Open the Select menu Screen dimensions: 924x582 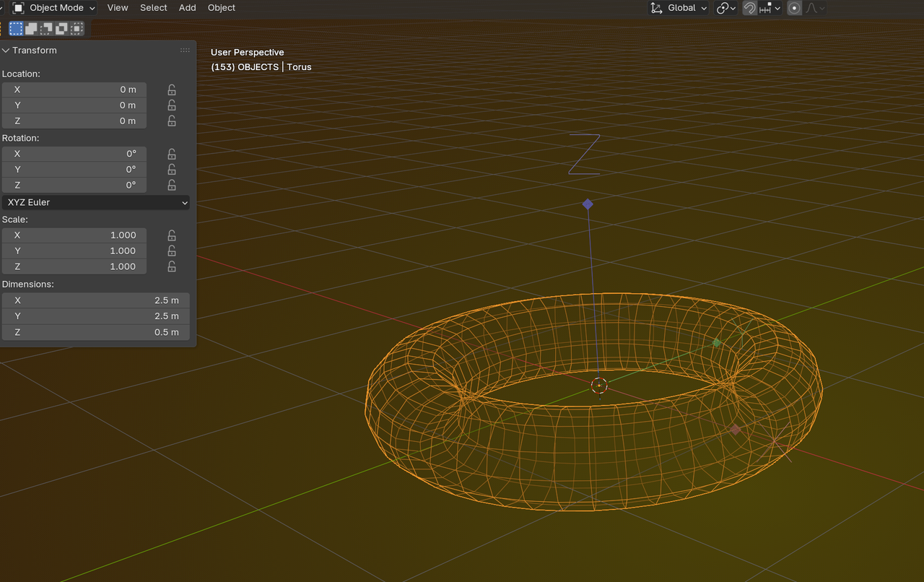tap(154, 8)
